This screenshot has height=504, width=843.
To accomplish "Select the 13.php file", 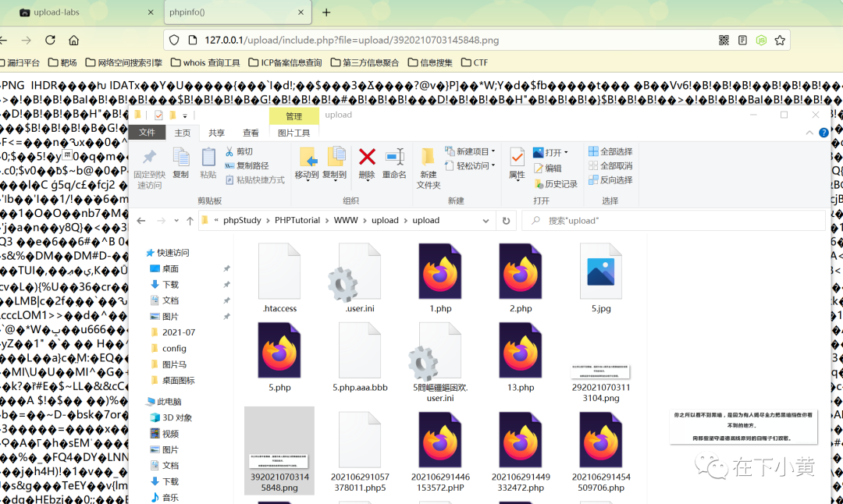I will pos(521,357).
